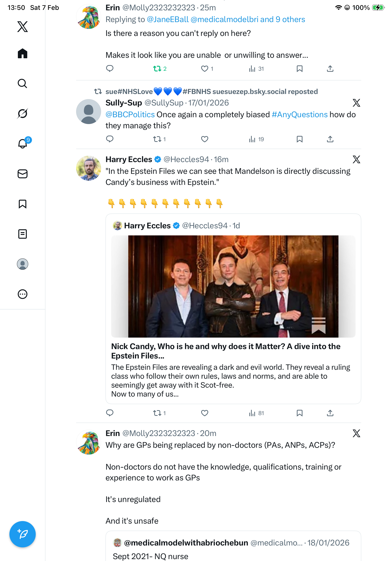Open X menu on Erin's GPs post
Screen dimensions: 392x561
tap(356, 433)
